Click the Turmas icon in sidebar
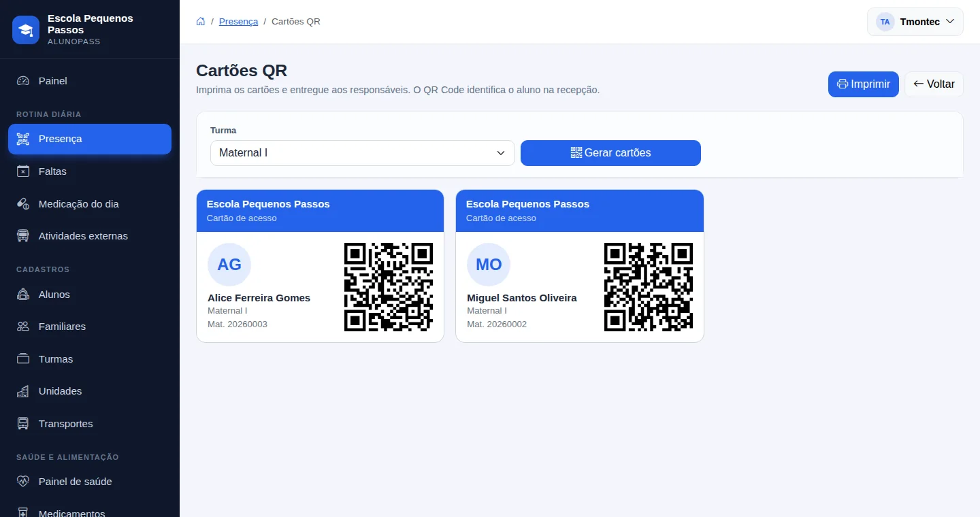Viewport: 980px width, 517px height. (23, 359)
